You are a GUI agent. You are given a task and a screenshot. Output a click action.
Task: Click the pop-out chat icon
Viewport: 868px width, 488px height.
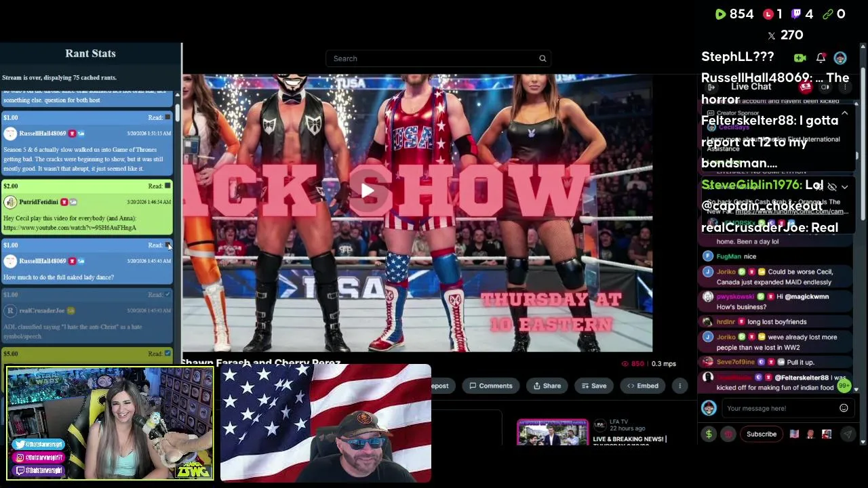pyautogui.click(x=825, y=87)
